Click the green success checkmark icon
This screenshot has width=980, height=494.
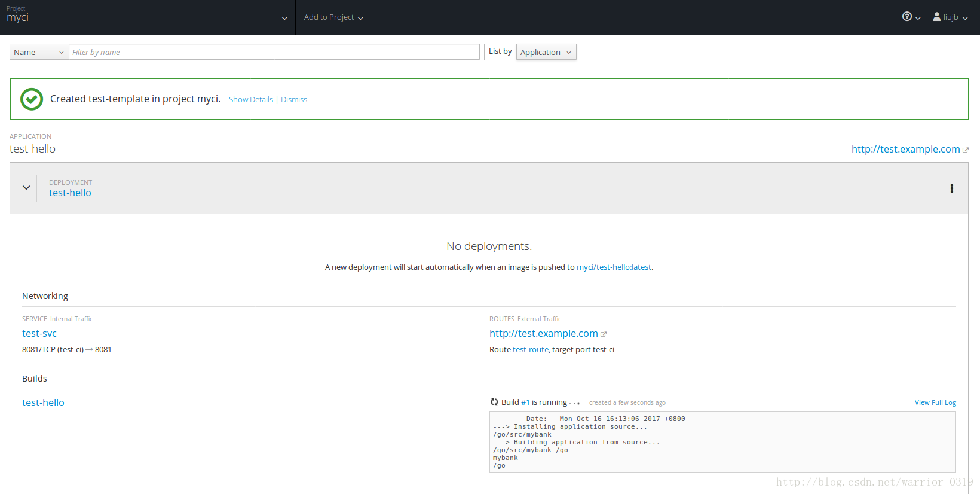[x=32, y=99]
